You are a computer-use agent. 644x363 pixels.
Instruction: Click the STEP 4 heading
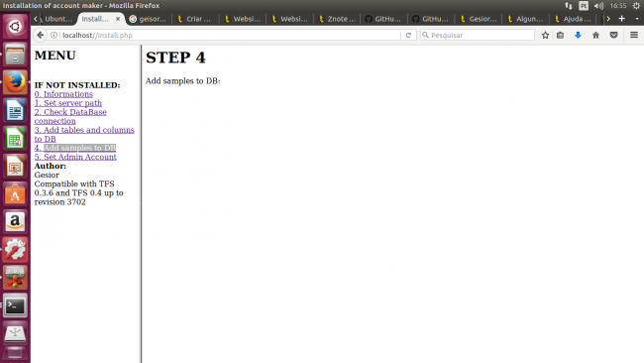click(175, 58)
